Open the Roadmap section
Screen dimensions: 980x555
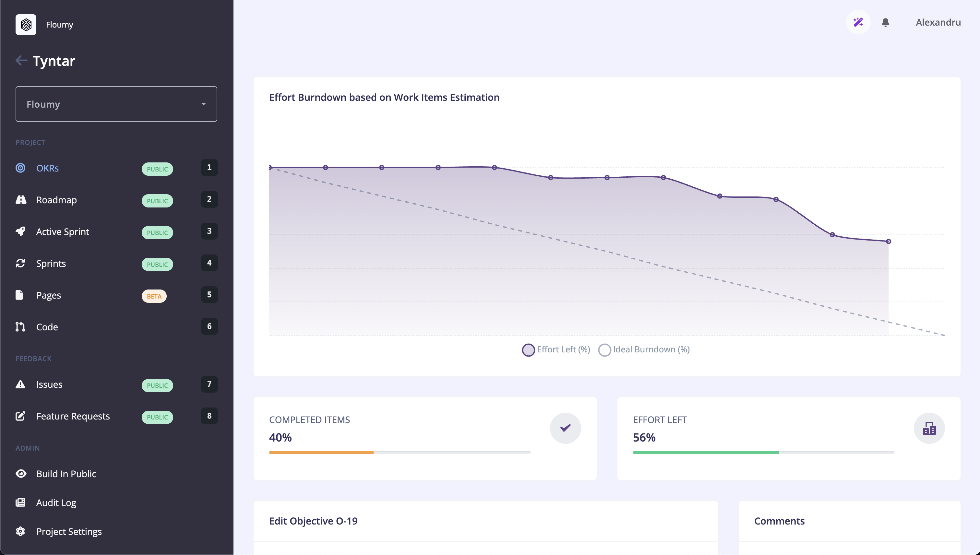pyautogui.click(x=56, y=200)
